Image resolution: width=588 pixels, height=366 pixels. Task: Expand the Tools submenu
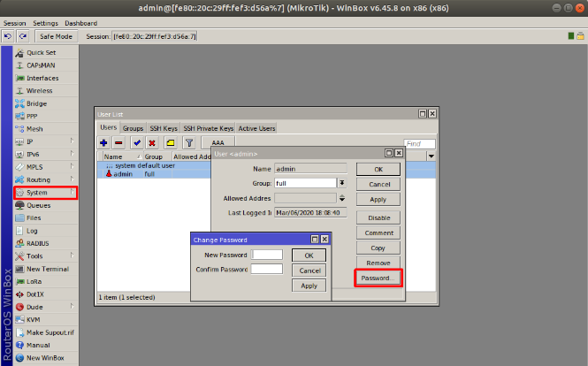pos(72,255)
